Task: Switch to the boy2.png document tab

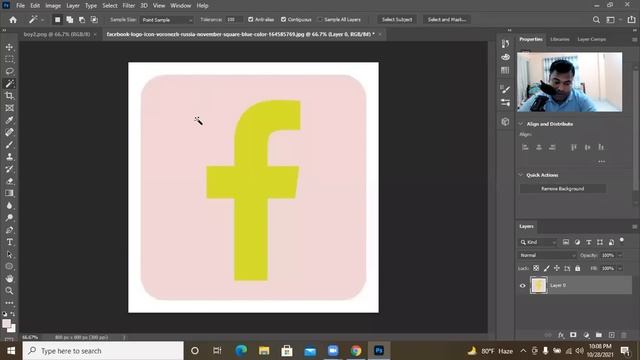Action: 57,34
